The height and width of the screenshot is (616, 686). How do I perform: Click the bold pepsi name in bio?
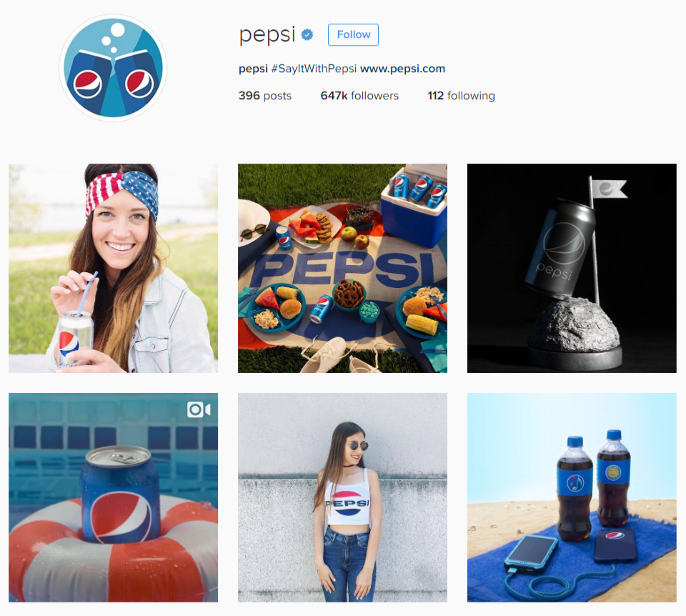click(x=253, y=69)
